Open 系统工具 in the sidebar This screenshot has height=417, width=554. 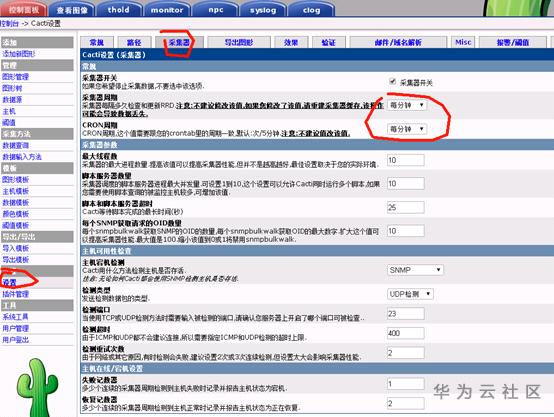[16, 317]
